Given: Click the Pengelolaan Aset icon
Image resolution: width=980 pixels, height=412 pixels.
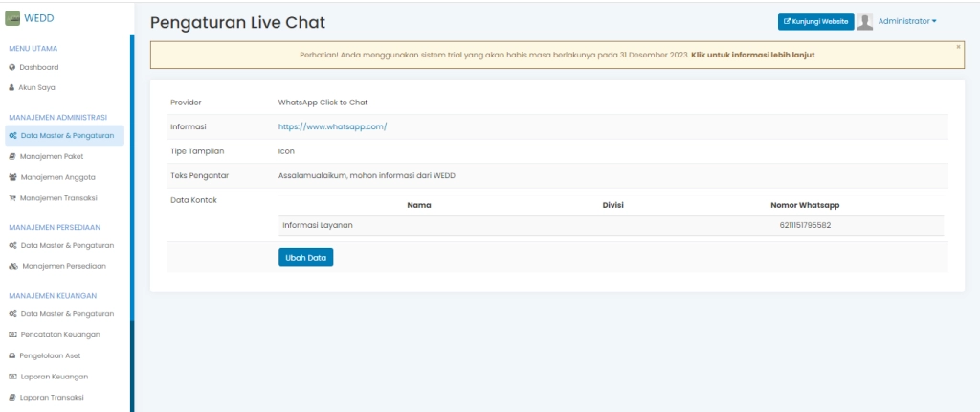Looking at the screenshot, I should (x=11, y=355).
